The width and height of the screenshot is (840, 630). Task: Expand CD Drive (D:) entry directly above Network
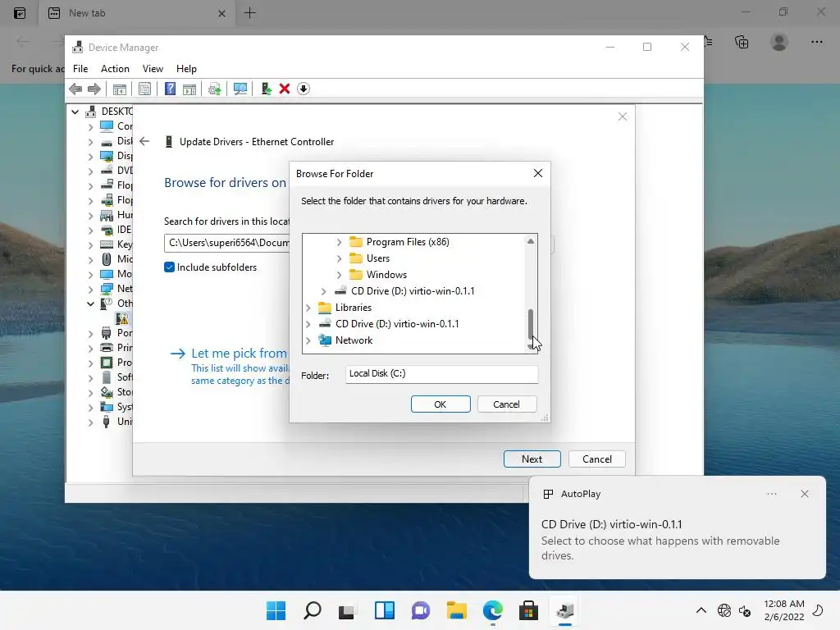click(308, 324)
